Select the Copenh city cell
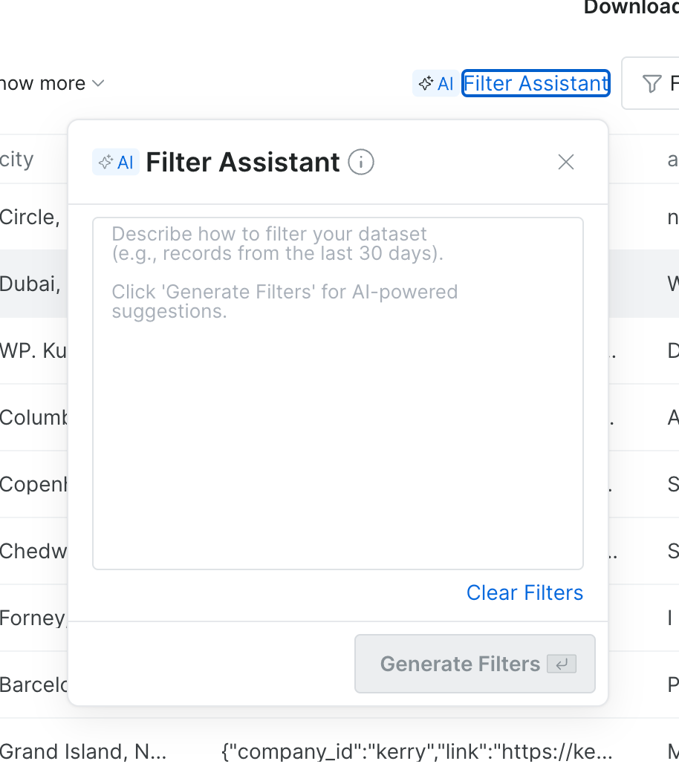Screen dimensions: 679x784 33,484
